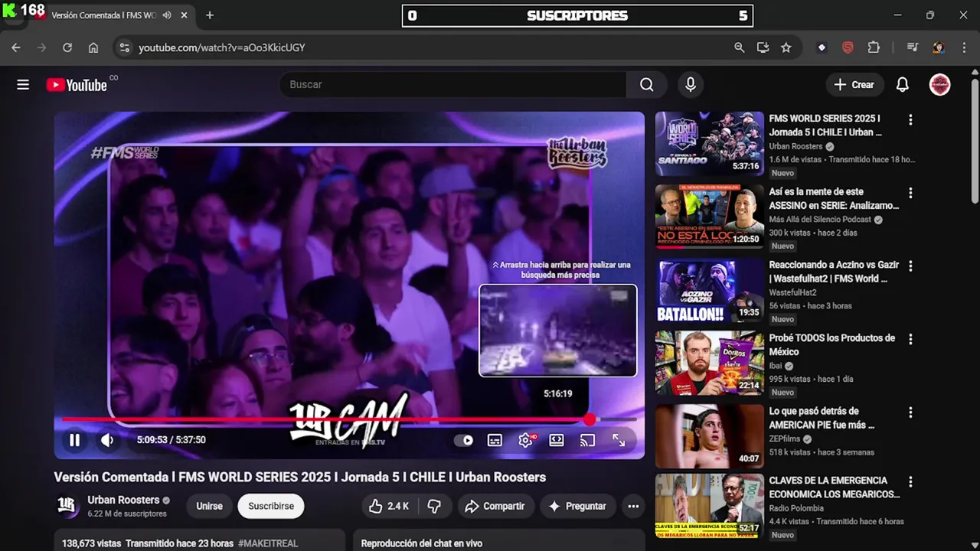This screenshot has width=980, height=551.
Task: Pause the video
Action: click(75, 440)
